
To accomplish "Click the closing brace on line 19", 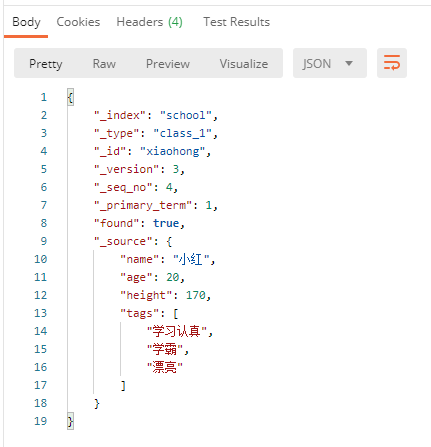I will click(x=70, y=421).
